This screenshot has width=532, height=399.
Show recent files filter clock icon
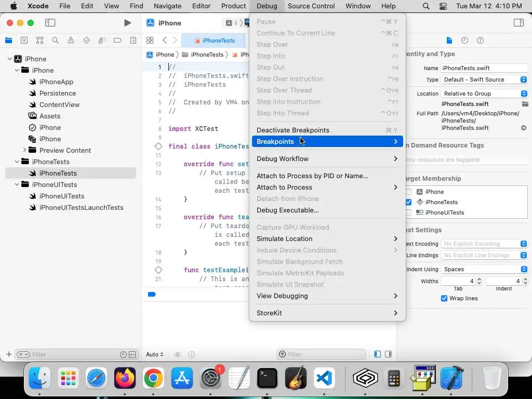[x=123, y=354]
